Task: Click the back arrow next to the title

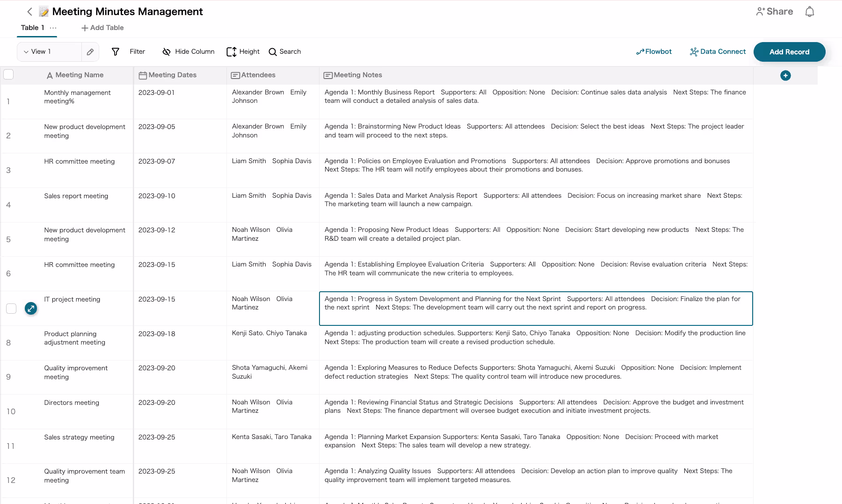Action: pos(29,12)
